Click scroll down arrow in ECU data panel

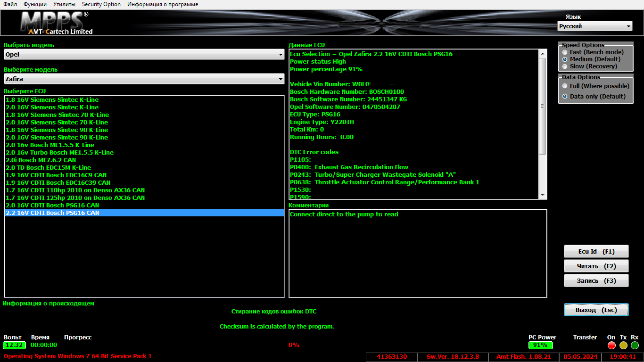click(543, 195)
